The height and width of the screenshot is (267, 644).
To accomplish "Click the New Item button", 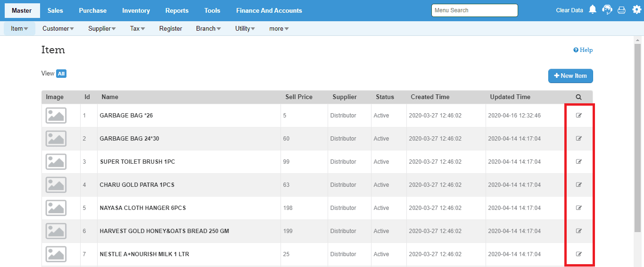I will coord(570,76).
